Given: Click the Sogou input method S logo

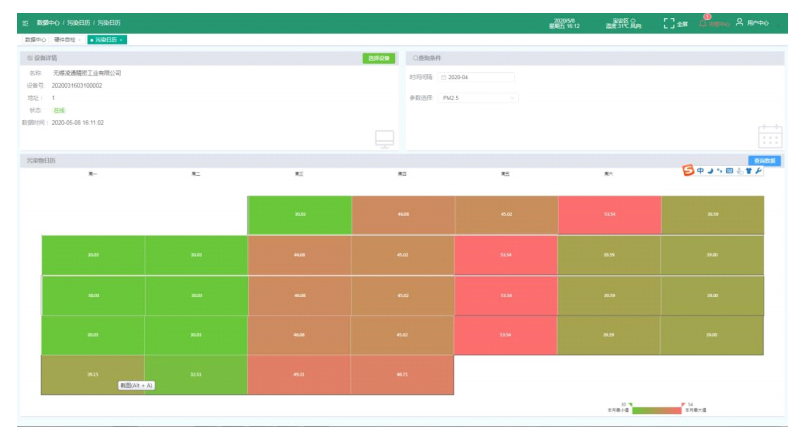Looking at the screenshot, I should coord(688,170).
